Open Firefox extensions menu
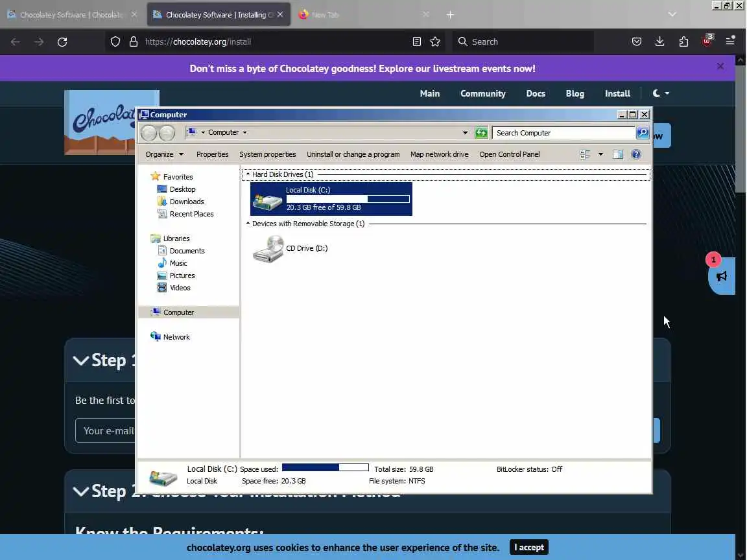Viewport: 747px width, 560px height. click(683, 42)
